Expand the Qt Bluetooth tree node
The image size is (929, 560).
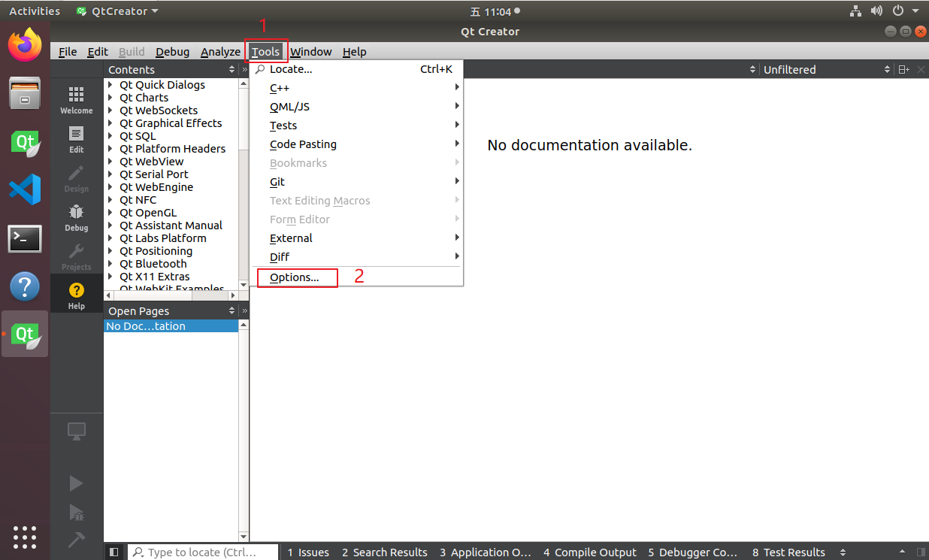coord(110,264)
